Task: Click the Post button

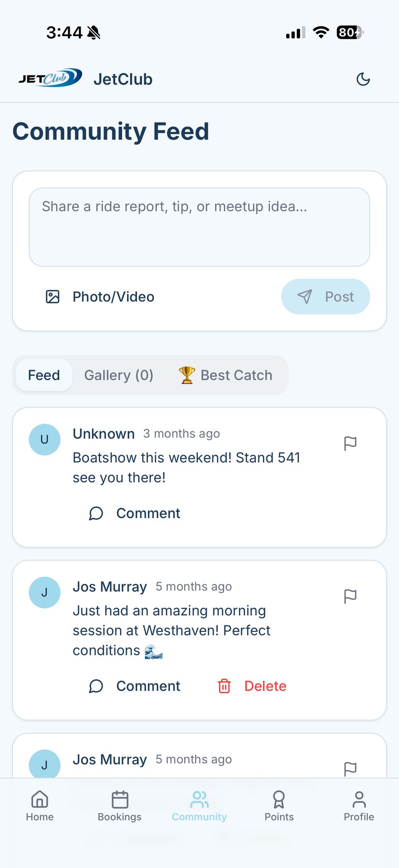Action: point(326,296)
